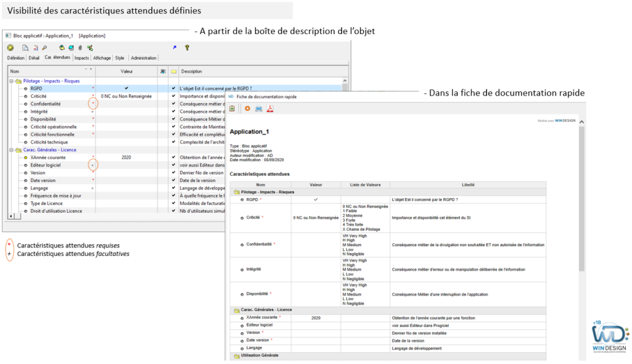Image resolution: width=632 pixels, height=364 pixels.
Task: Click the green tree-structure icon in the toolbar
Action: pyautogui.click(x=90, y=48)
